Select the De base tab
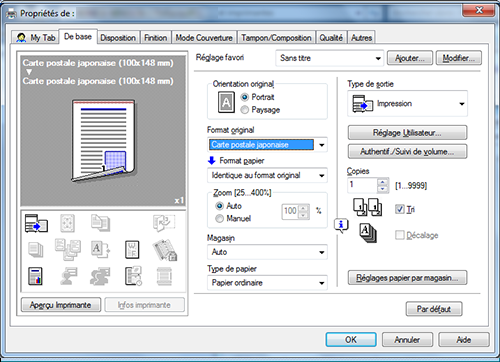 coord(78,36)
